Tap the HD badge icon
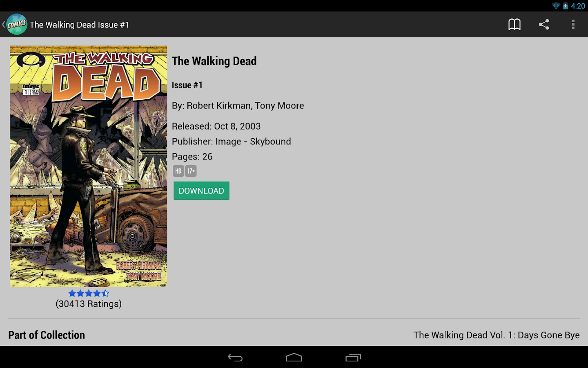Viewport: 588px width, 368px height. tap(178, 171)
